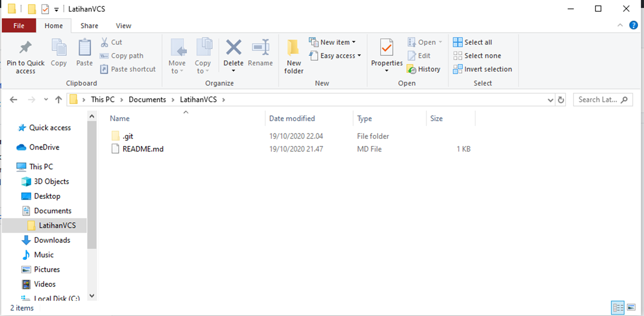Select the Home tab
644x316 pixels.
tap(54, 26)
